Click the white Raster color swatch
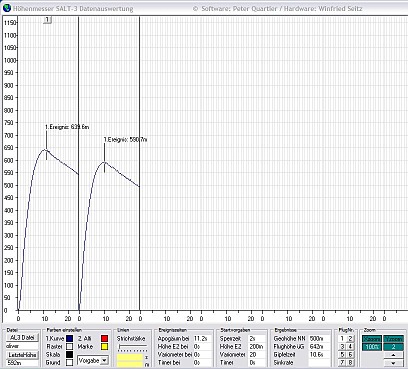 click(x=69, y=347)
